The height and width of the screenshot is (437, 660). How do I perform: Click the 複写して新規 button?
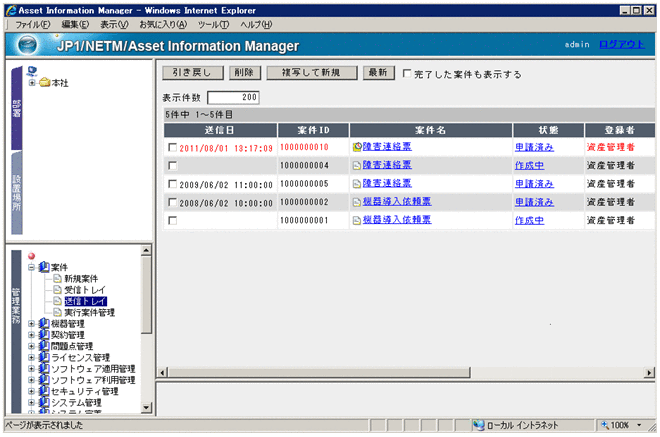[312, 73]
